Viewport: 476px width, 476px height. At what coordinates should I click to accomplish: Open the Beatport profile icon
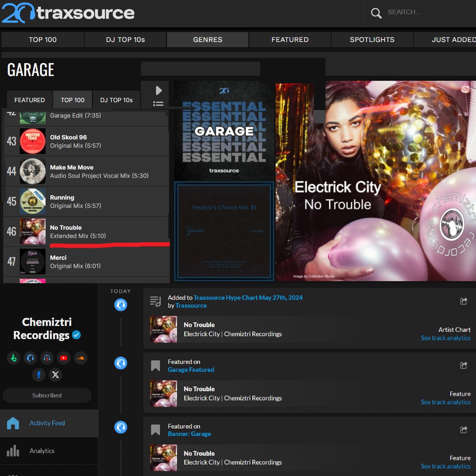[13, 358]
